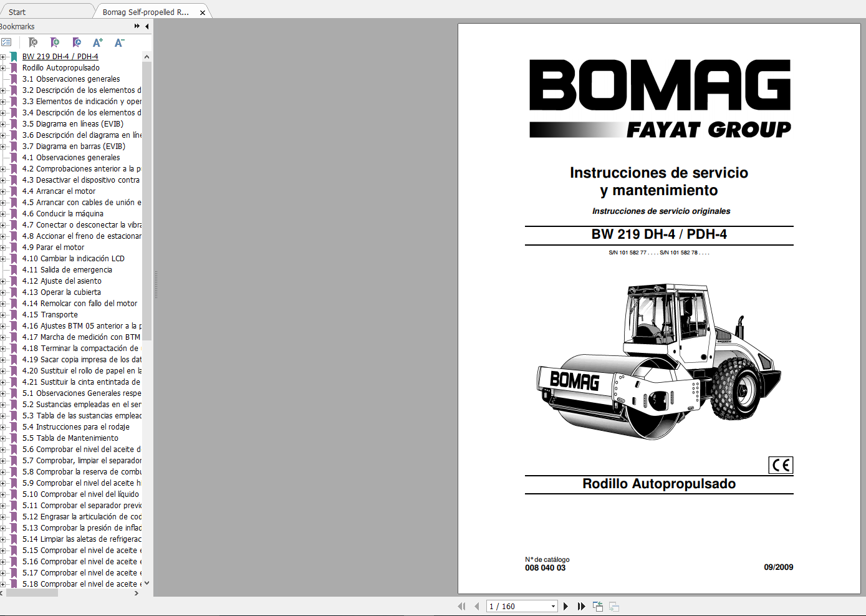Expand the 4.12 Ajuste del asiento node
The height and width of the screenshot is (616, 866).
point(2,281)
